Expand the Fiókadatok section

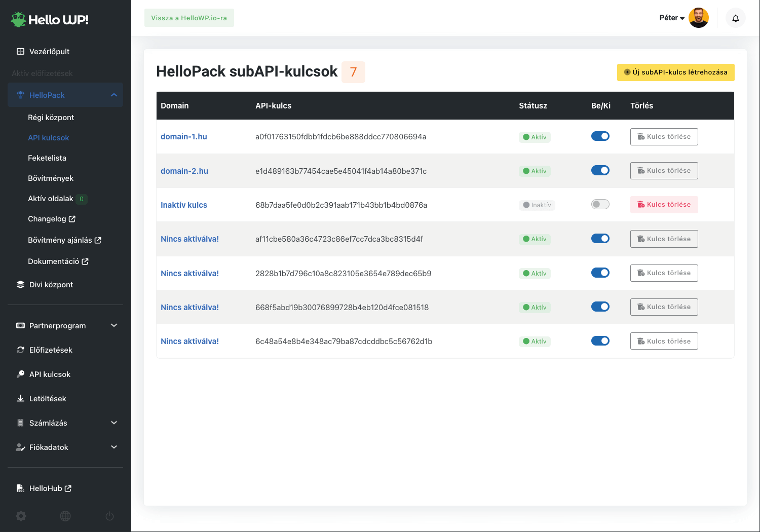tap(114, 447)
